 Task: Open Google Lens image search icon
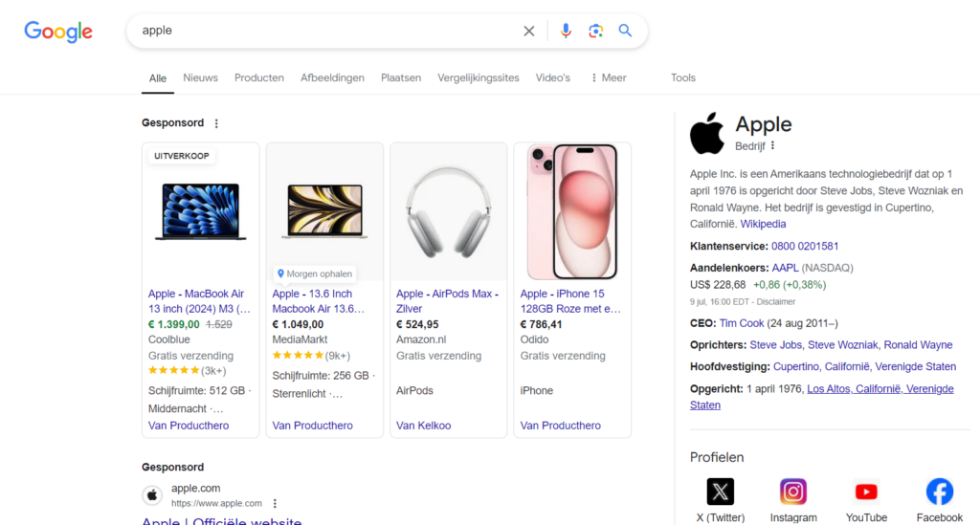595,31
